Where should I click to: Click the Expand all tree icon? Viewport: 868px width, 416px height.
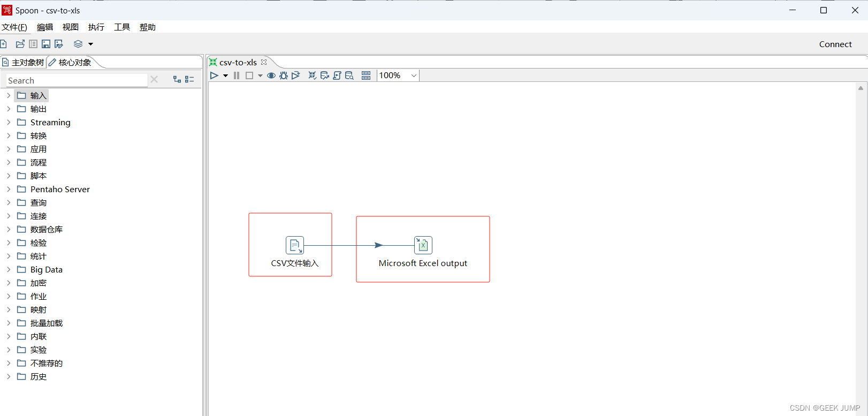tap(177, 79)
